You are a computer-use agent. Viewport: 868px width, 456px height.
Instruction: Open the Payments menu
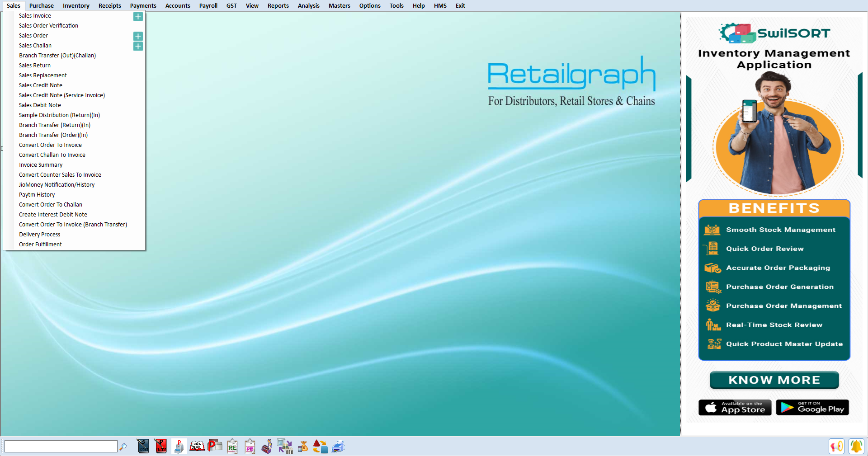coord(143,5)
